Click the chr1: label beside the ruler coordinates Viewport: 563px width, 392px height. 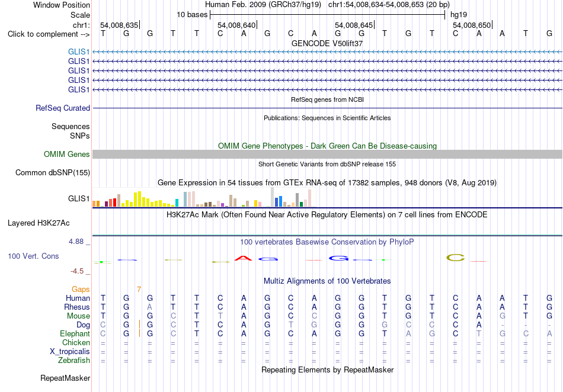[x=81, y=25]
